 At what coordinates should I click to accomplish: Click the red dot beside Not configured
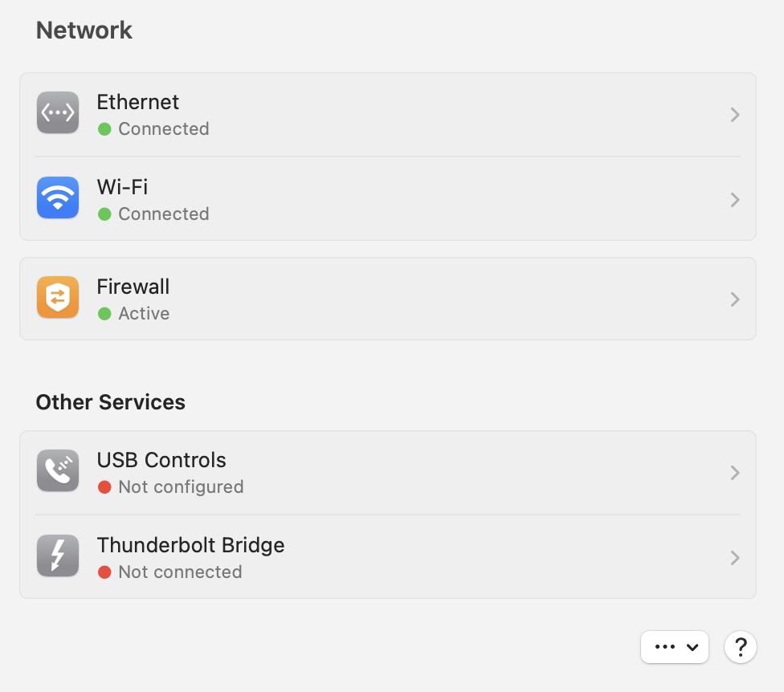tap(104, 487)
